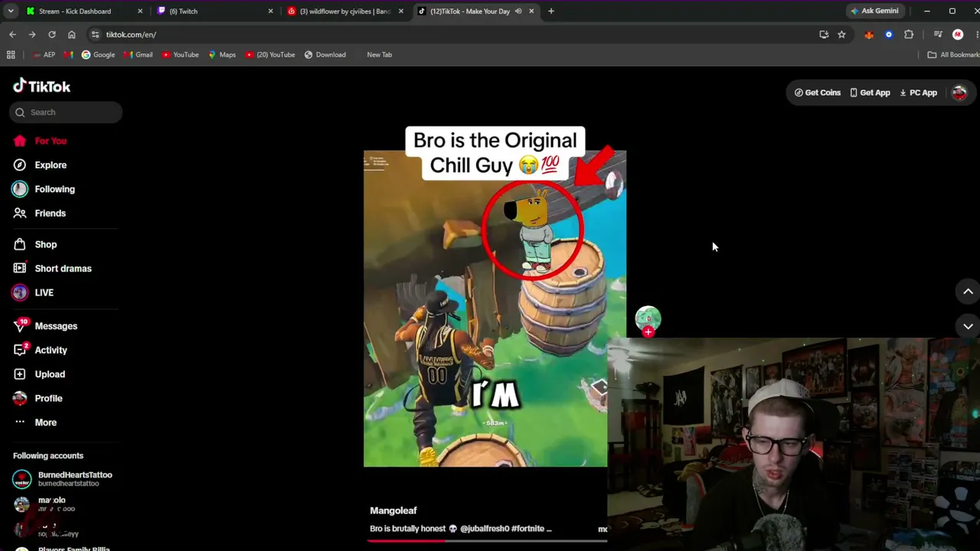Viewport: 980px width, 551px height.
Task: Close the TikTok tab
Action: click(x=531, y=11)
